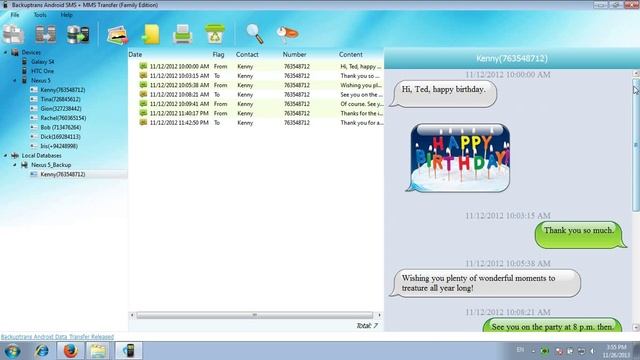Viewport: 640px width, 360px height.
Task: Click the message list horizontal scrollbar thumb
Action: point(255,315)
